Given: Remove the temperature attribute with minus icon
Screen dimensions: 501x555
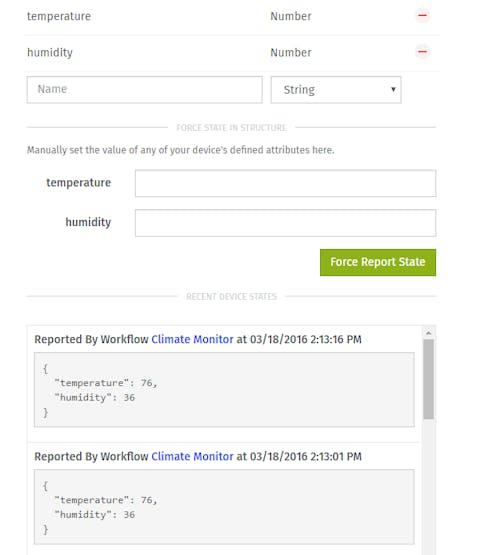Looking at the screenshot, I should [422, 16].
